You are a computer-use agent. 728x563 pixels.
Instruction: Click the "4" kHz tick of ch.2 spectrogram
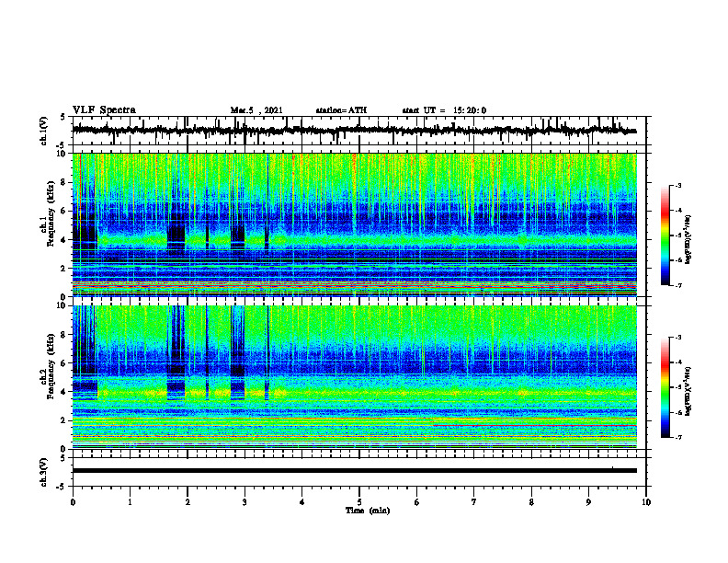[x=64, y=392]
